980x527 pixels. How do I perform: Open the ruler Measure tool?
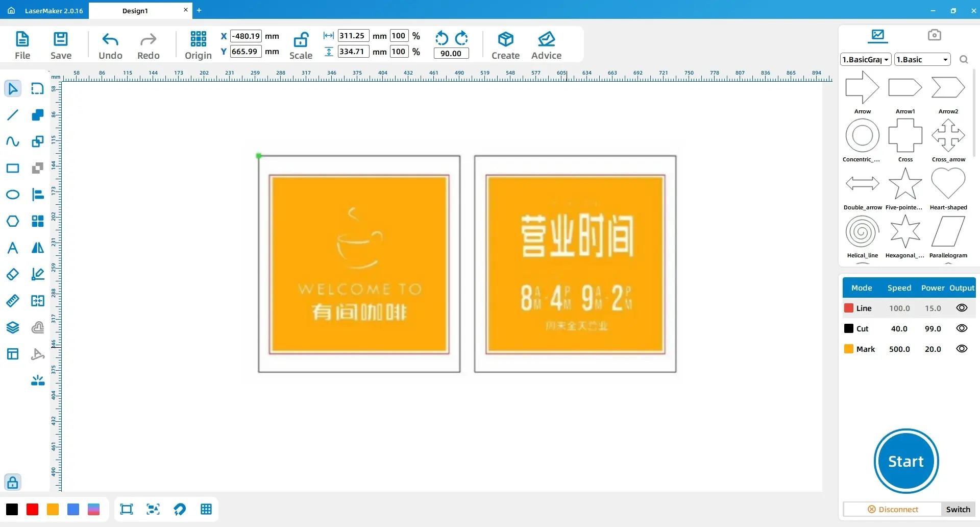pos(13,301)
